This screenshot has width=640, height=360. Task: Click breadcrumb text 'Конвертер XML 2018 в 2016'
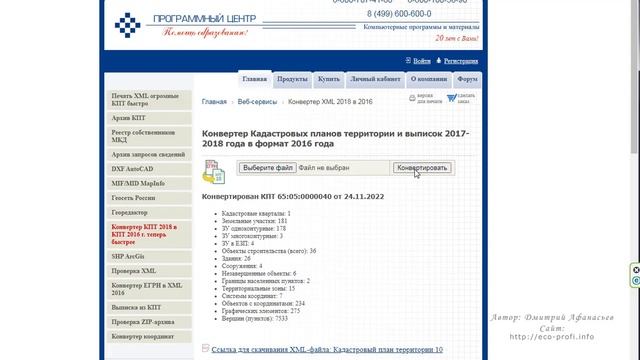pyautogui.click(x=330, y=102)
